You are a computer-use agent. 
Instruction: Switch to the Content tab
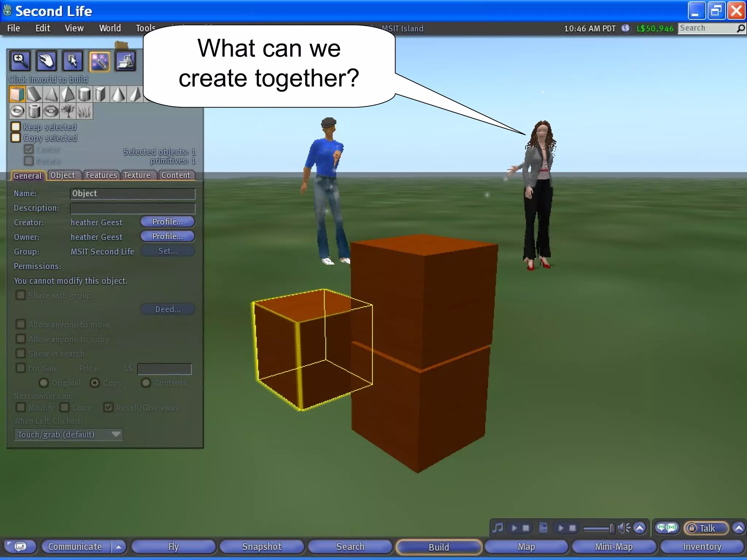(x=176, y=175)
